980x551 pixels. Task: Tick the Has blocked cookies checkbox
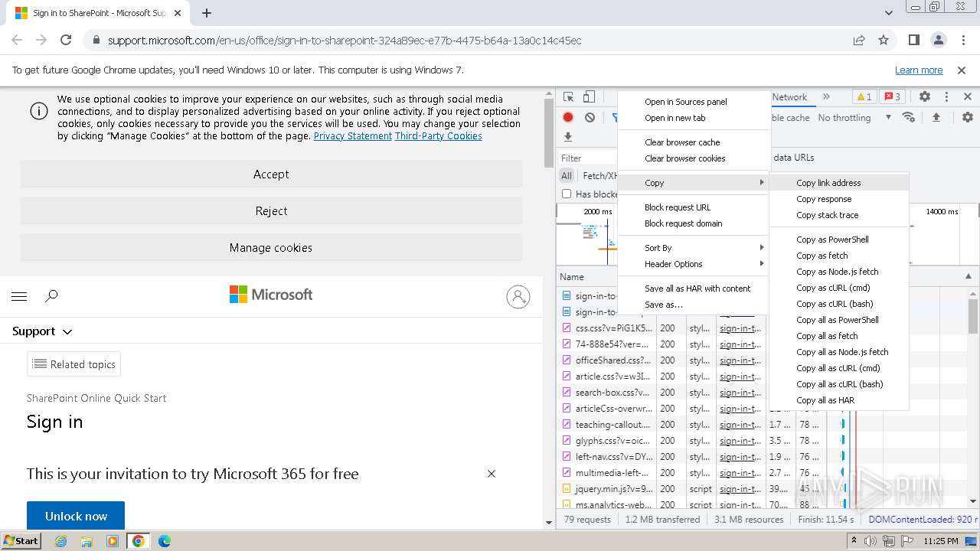[567, 194]
